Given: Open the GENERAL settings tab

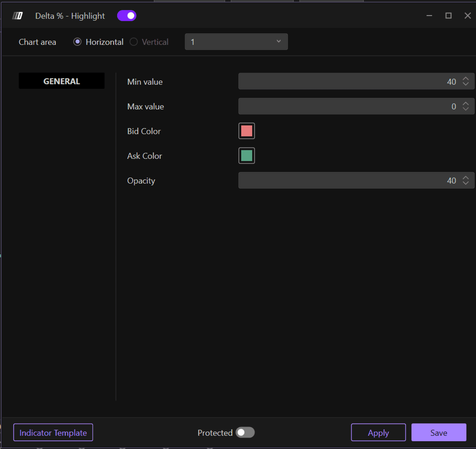Looking at the screenshot, I should click(x=62, y=81).
